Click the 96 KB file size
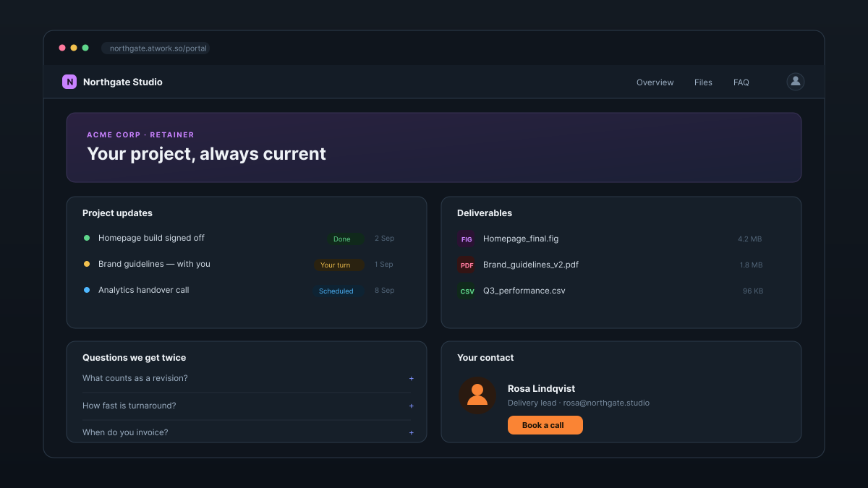Image resolution: width=868 pixels, height=488 pixels. pos(753,291)
